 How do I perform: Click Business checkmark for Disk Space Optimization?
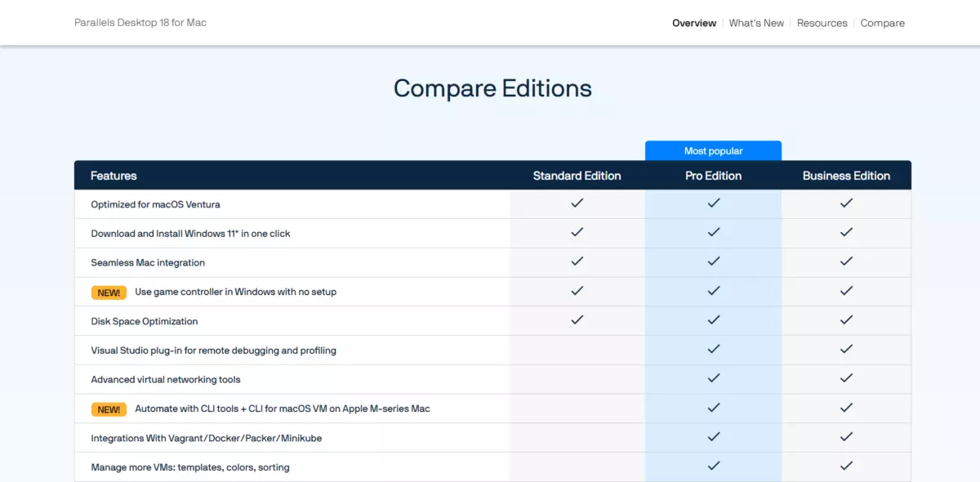846,319
